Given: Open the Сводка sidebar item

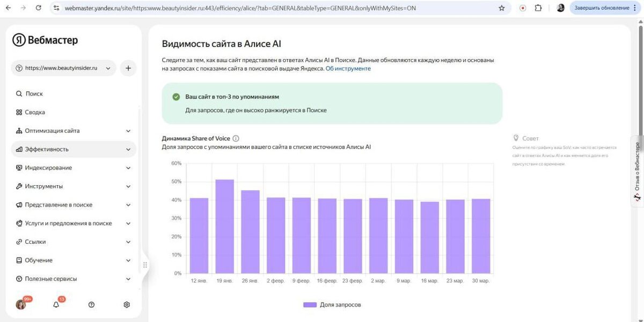Looking at the screenshot, I should 74,112.
